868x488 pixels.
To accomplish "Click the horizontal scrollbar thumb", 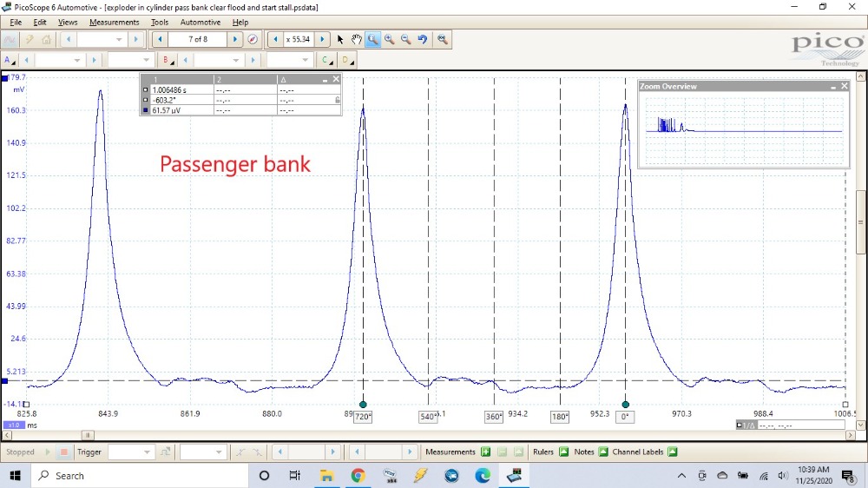I will (x=87, y=435).
